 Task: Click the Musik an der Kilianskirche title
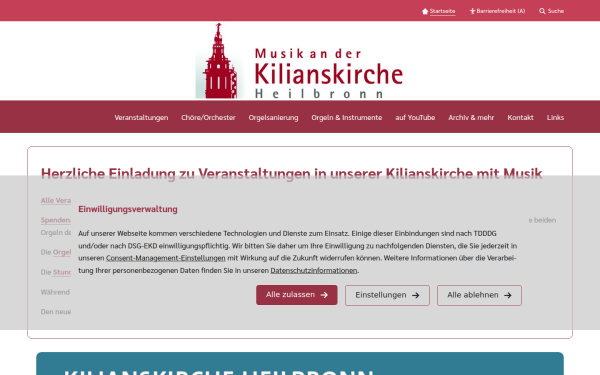click(x=328, y=73)
